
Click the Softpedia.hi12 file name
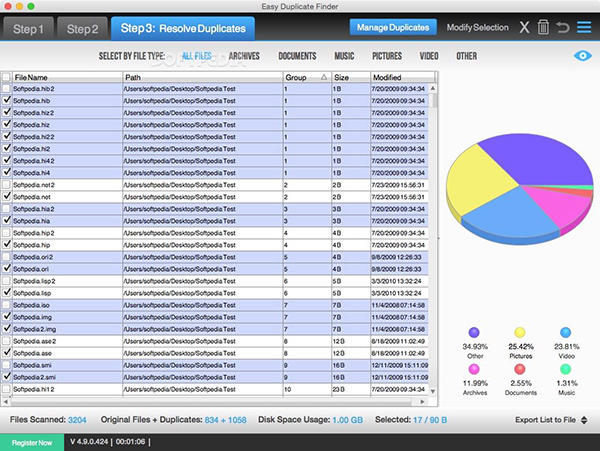click(x=34, y=389)
